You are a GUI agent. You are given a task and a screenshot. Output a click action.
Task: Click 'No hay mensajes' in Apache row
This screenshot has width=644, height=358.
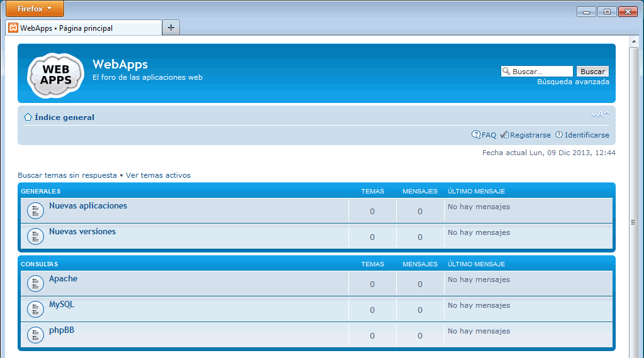coord(479,279)
